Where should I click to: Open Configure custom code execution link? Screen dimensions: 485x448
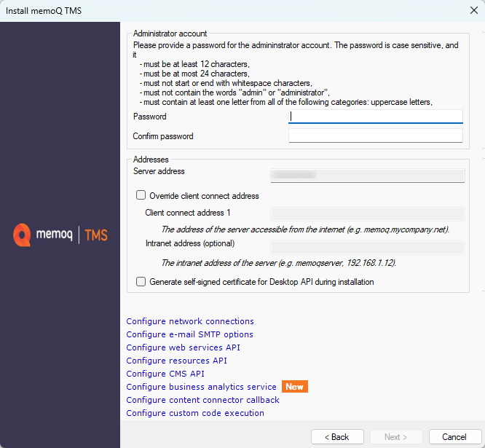[x=195, y=413]
